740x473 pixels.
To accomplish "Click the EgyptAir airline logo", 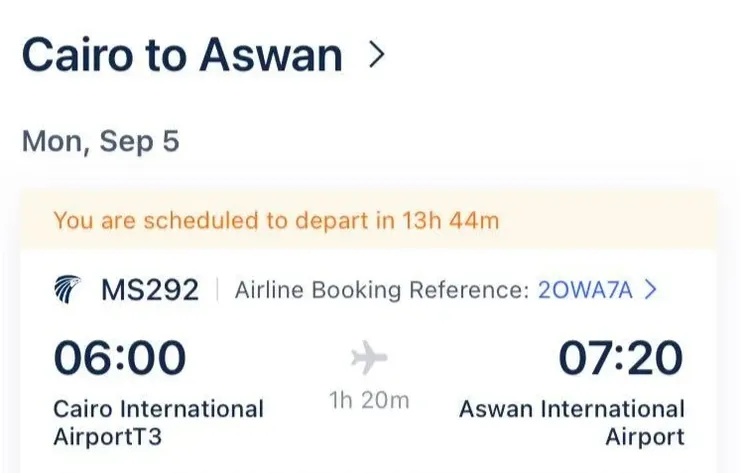I will (x=68, y=291).
